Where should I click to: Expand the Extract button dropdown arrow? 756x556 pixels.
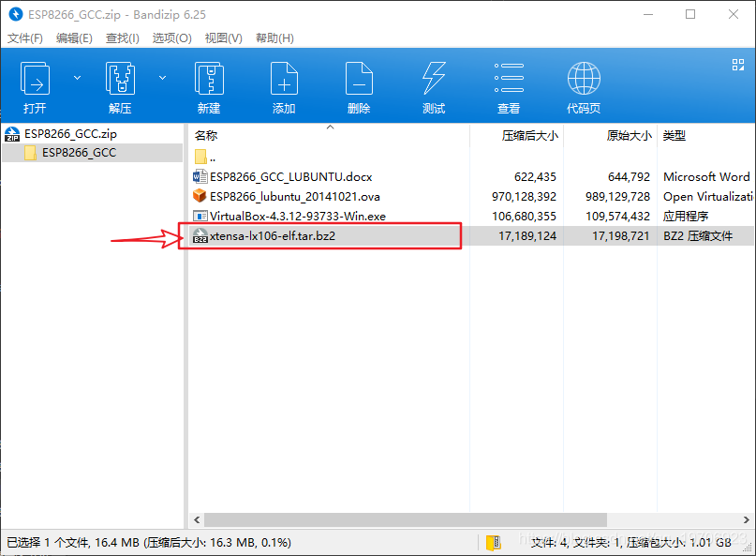162,78
